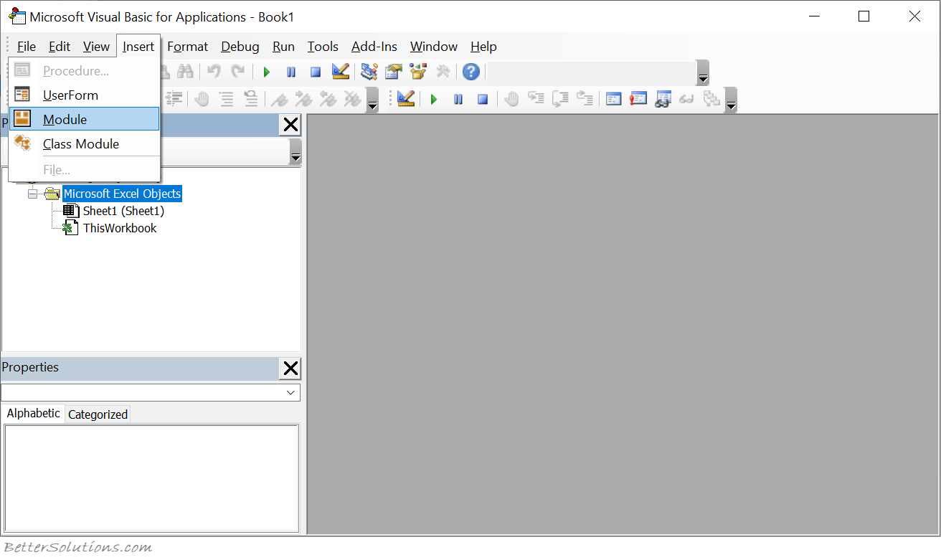Select ThisWorkbook in the project tree
The height and width of the screenshot is (560, 941).
point(120,228)
